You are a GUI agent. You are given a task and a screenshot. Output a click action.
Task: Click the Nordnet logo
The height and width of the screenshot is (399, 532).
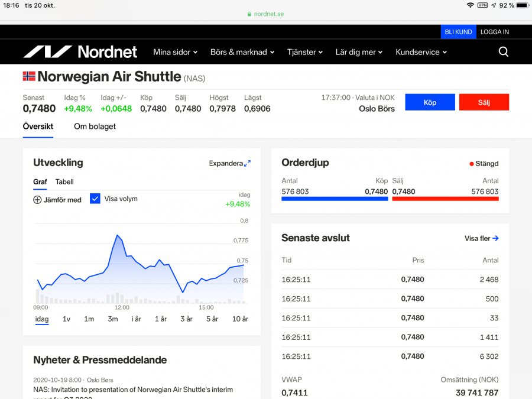click(80, 52)
